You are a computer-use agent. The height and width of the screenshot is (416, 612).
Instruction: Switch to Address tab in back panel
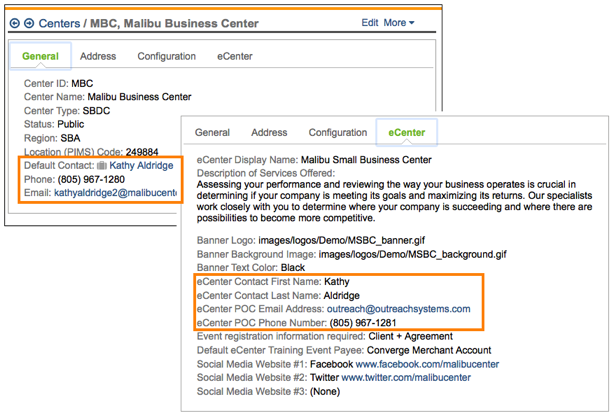[x=97, y=57]
